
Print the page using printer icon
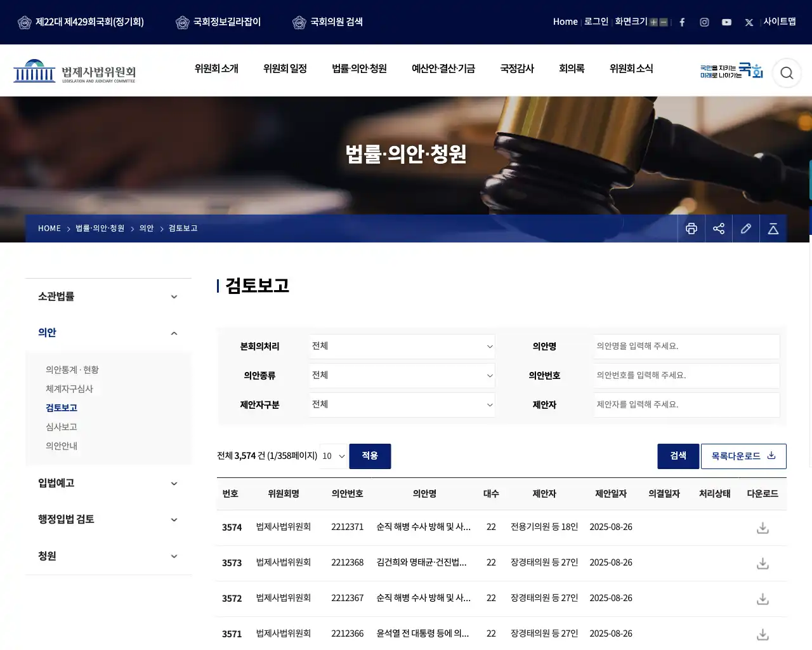coord(691,229)
